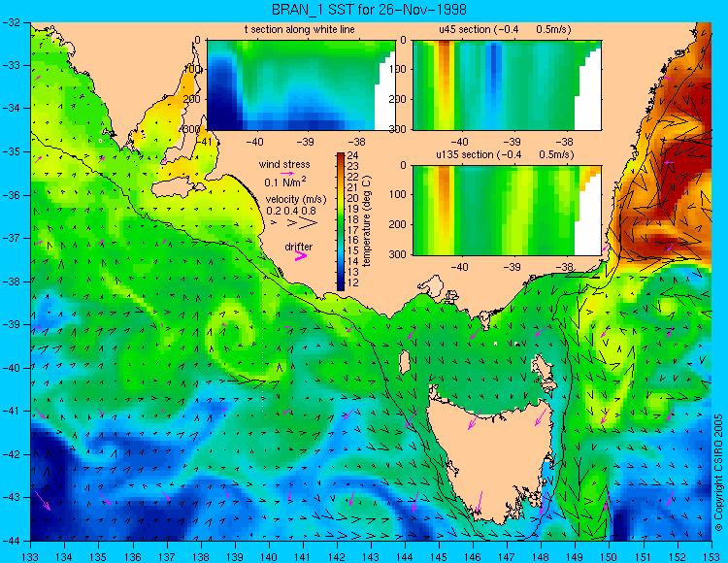The image size is (728, 563).
Task: Click longitude axis label 151
Action: click(x=643, y=556)
